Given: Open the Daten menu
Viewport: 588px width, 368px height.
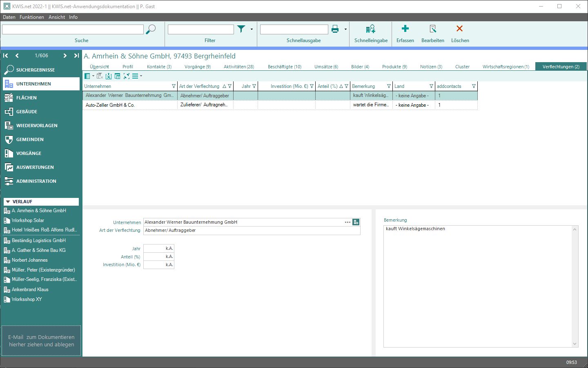Looking at the screenshot, I should pos(9,17).
